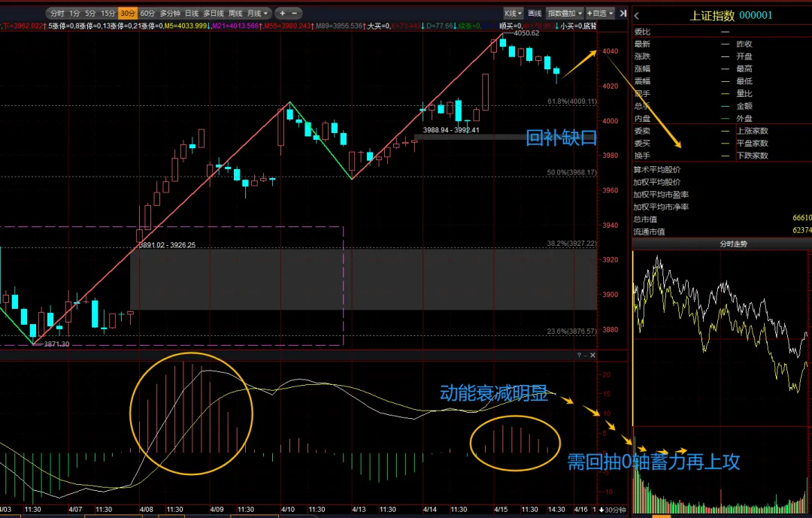Activate the 画线 drawing tool
812x518 pixels.
click(535, 14)
